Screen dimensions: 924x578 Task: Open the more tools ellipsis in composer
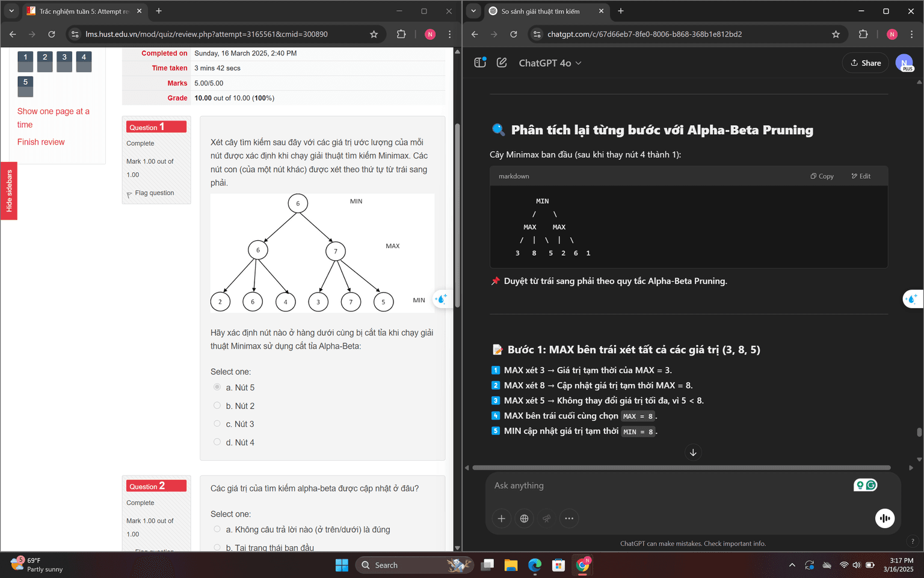[x=569, y=518]
